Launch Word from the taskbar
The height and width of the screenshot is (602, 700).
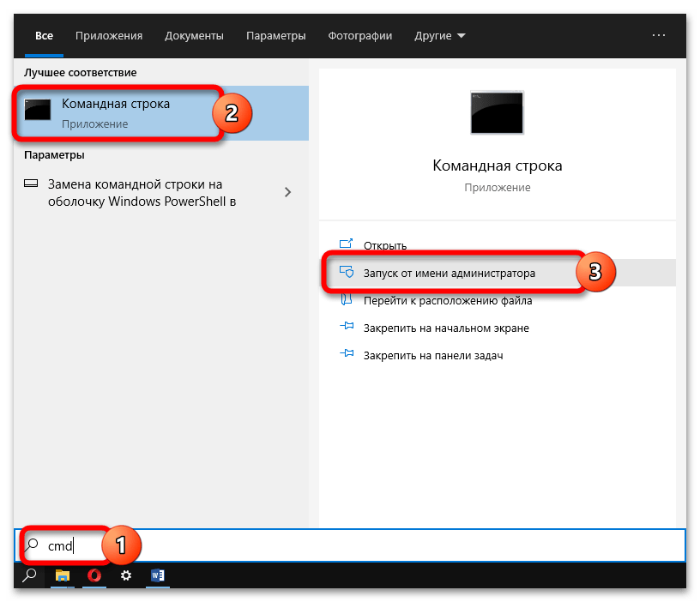[x=158, y=575]
